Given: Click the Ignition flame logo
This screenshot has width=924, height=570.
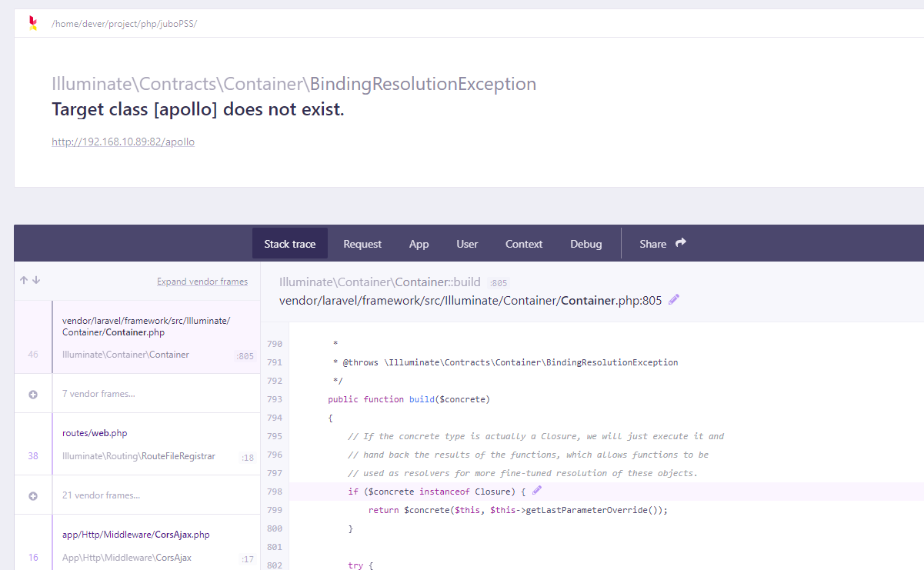Looking at the screenshot, I should pos(32,23).
